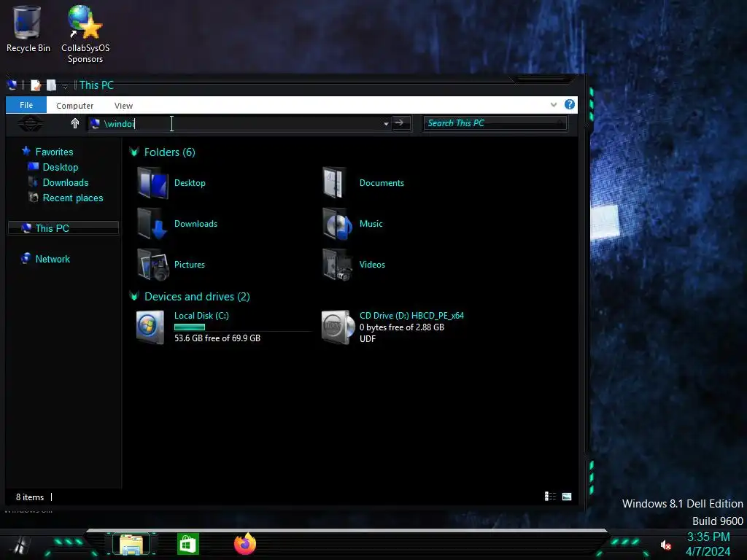The height and width of the screenshot is (560, 747).
Task: Select the Desktop folder icon
Action: point(152,183)
